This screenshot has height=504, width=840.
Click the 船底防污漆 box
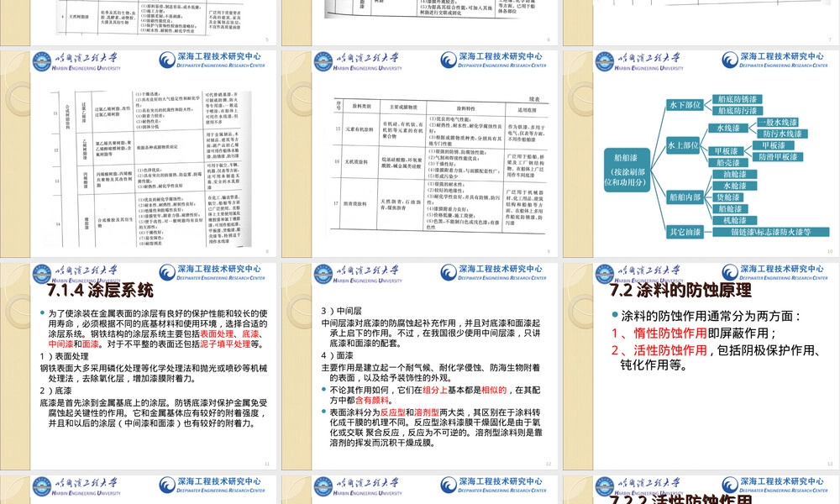(x=738, y=110)
